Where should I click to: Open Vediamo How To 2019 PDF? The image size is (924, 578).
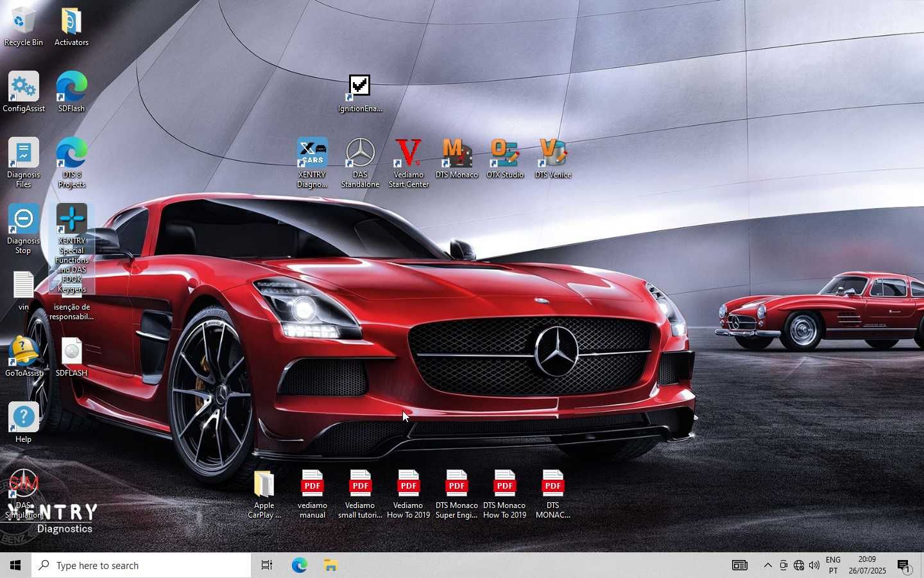(x=408, y=495)
